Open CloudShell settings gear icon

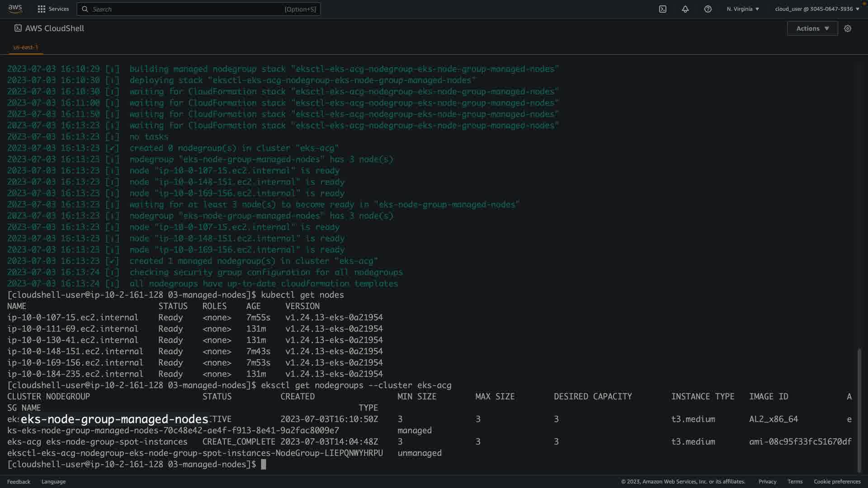pos(848,28)
